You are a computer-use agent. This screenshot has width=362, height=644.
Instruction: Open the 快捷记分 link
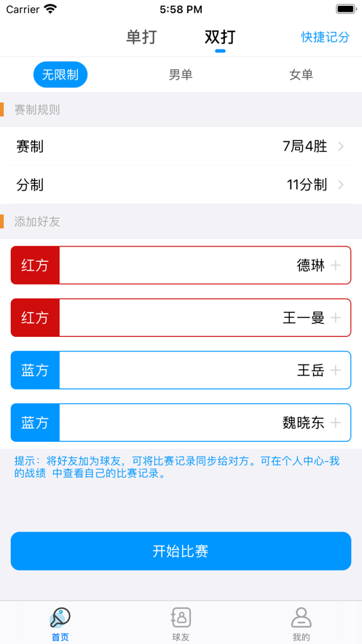325,37
